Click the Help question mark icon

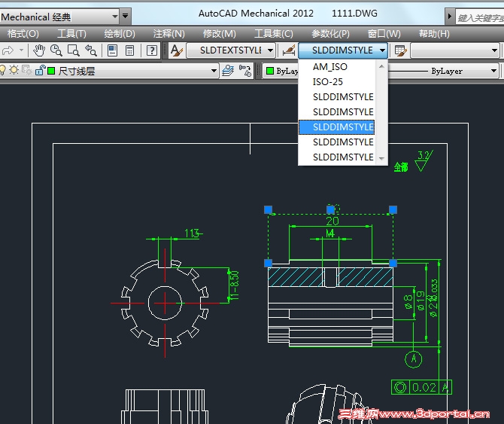point(152,50)
